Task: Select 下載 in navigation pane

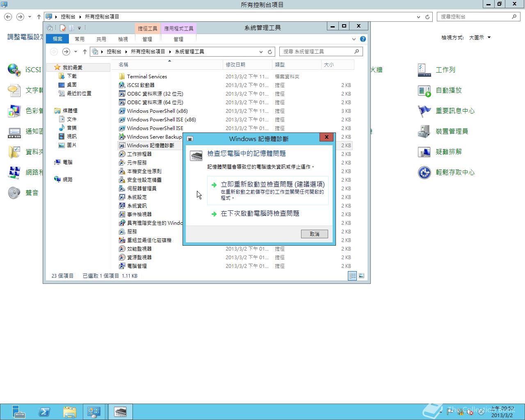Action: coord(72,76)
